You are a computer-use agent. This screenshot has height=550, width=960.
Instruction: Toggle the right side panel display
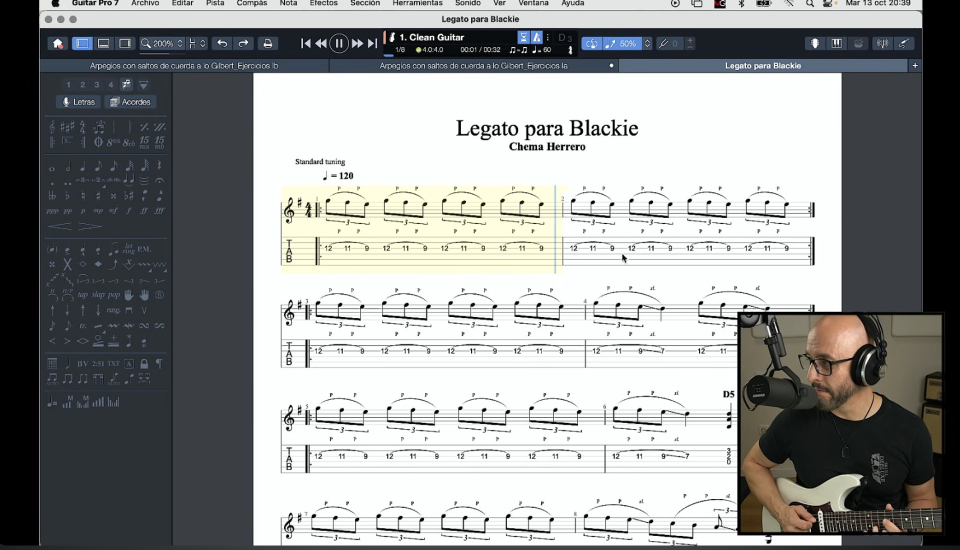click(124, 43)
